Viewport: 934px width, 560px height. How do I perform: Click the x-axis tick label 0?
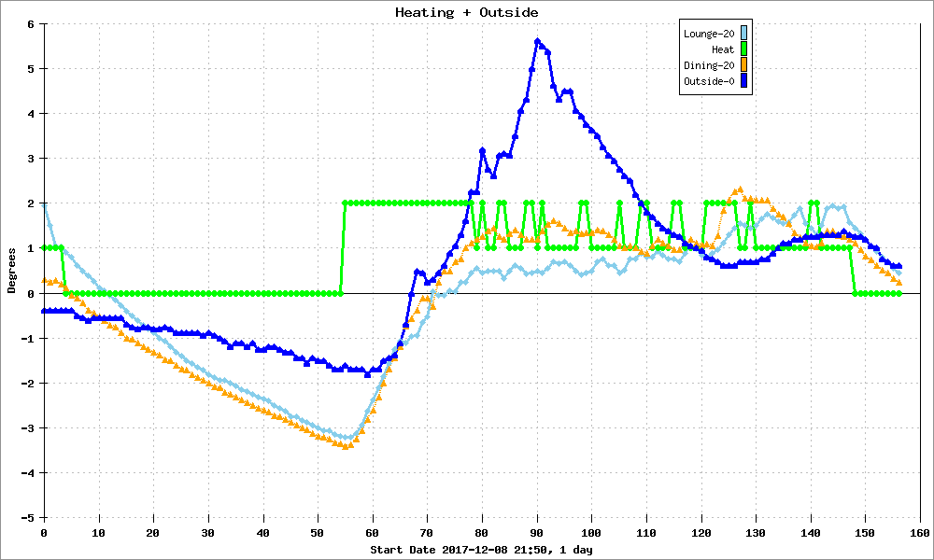(x=44, y=533)
